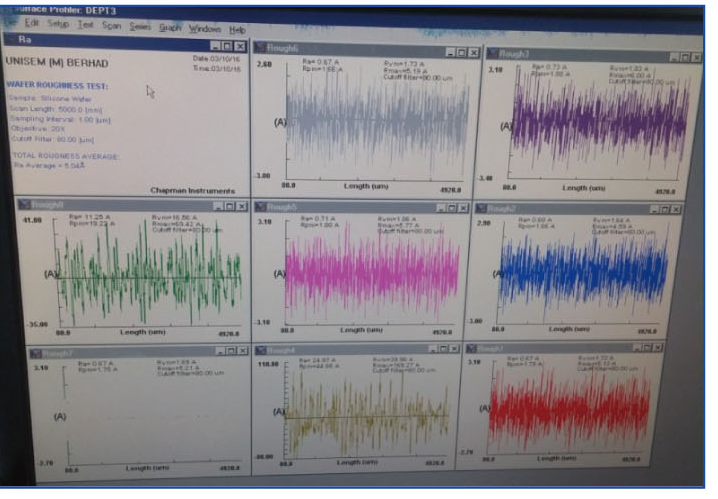Close the Rough7 graph window
This screenshot has height=499, width=718.
coord(243,351)
